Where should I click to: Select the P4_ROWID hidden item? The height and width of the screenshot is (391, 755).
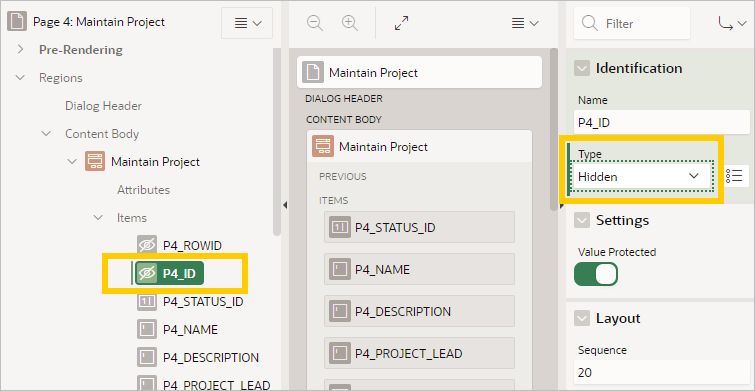[192, 246]
